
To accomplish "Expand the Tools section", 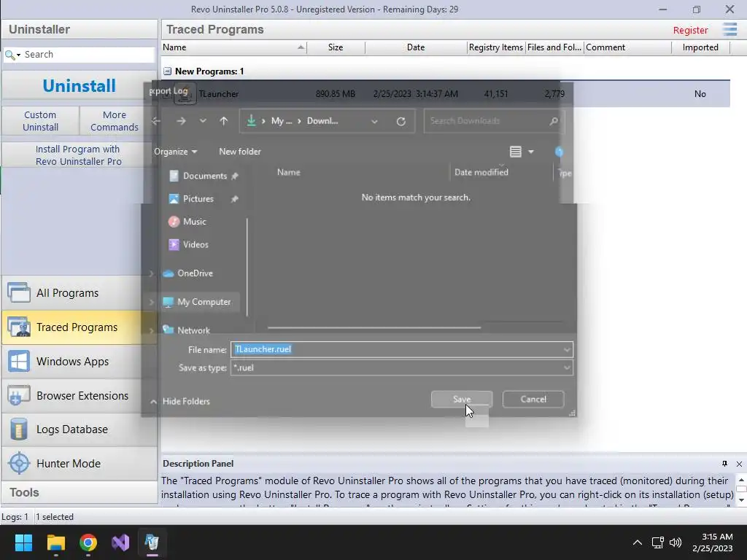I will pyautogui.click(x=79, y=492).
